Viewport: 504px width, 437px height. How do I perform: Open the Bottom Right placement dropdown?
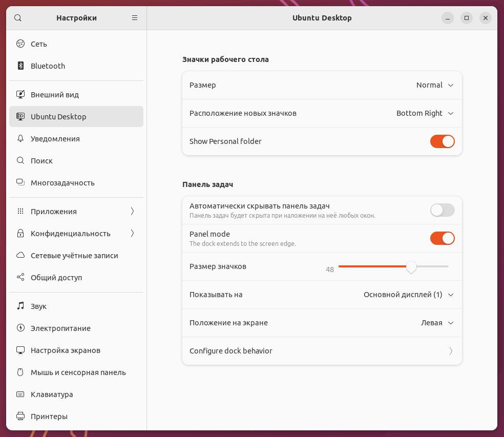[x=425, y=113]
